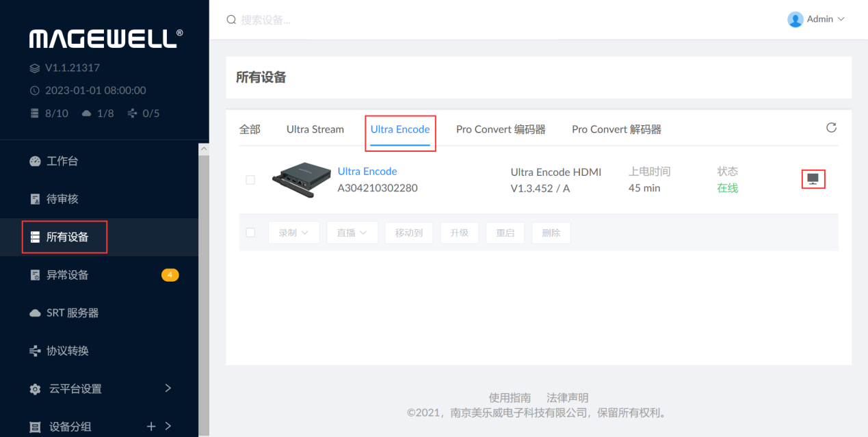
Task: Click the V1.1.21317 version text
Action: coord(73,68)
